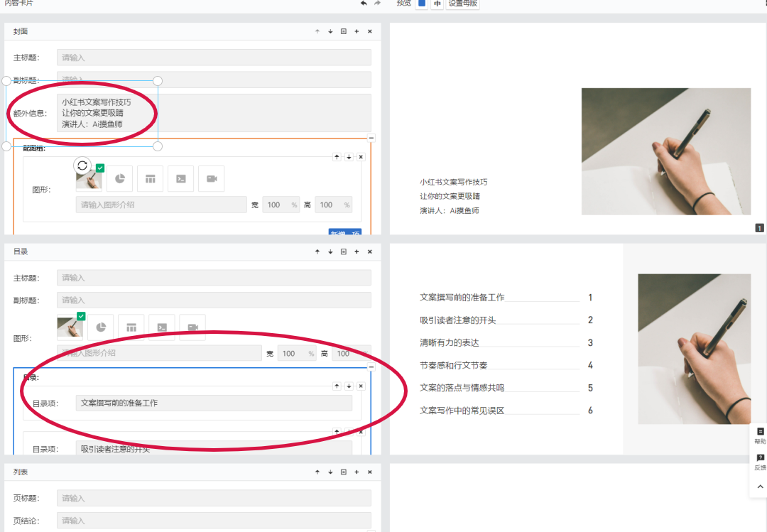Select the video graphic type icon

[211, 178]
